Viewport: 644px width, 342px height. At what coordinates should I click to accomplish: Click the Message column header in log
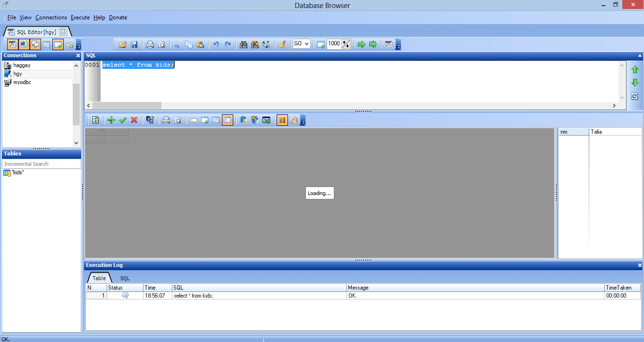[x=475, y=288]
